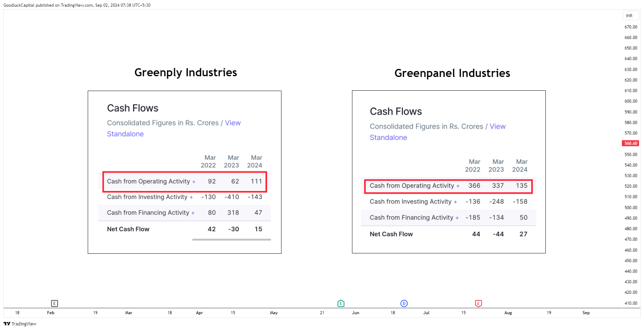Click the earnings marker near Feb
Image resolution: width=644 pixels, height=330 pixels.
(54, 303)
